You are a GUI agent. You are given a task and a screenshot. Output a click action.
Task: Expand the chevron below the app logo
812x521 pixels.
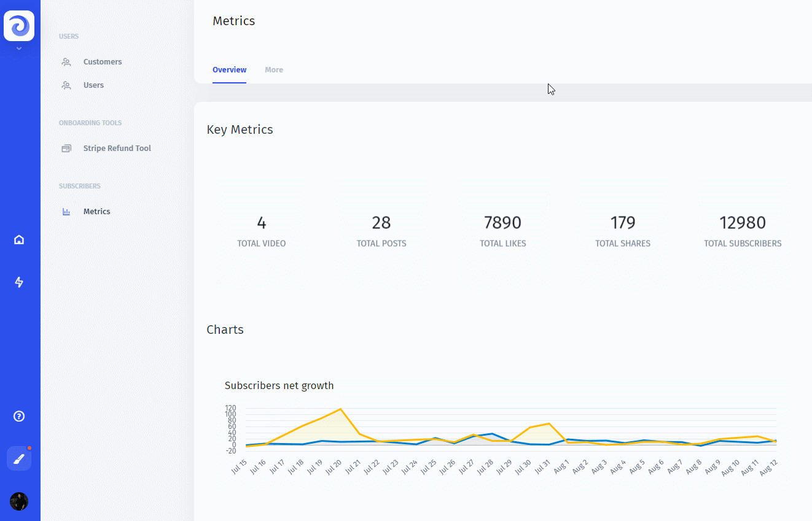click(19, 48)
